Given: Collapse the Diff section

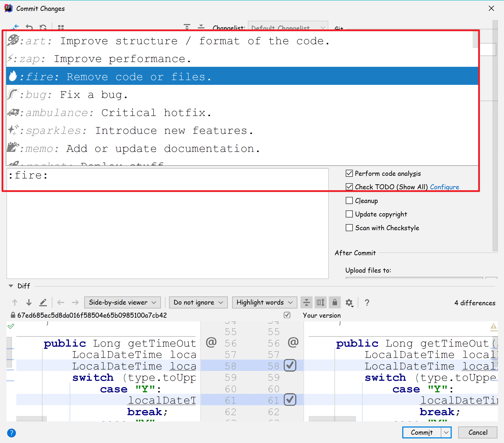Looking at the screenshot, I should tap(11, 286).
